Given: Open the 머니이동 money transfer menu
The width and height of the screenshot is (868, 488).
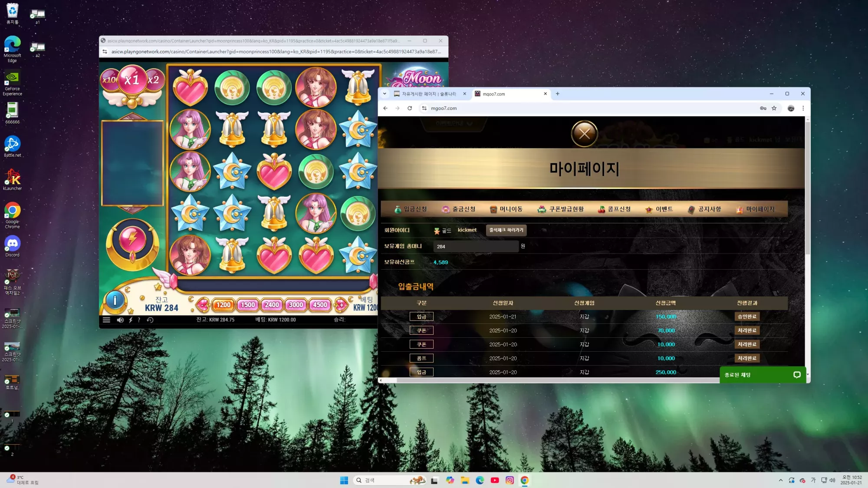Looking at the screenshot, I should 506,209.
